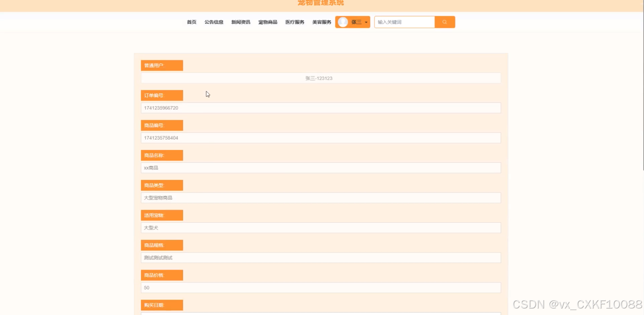Click the 订单编号 field 1741235966720
The width and height of the screenshot is (644, 315).
coord(321,108)
